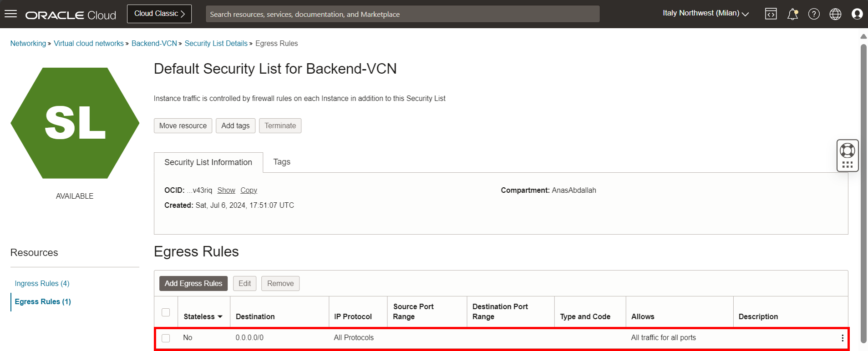Open actions menu for the egress rule row
This screenshot has width=868, height=351.
[843, 338]
